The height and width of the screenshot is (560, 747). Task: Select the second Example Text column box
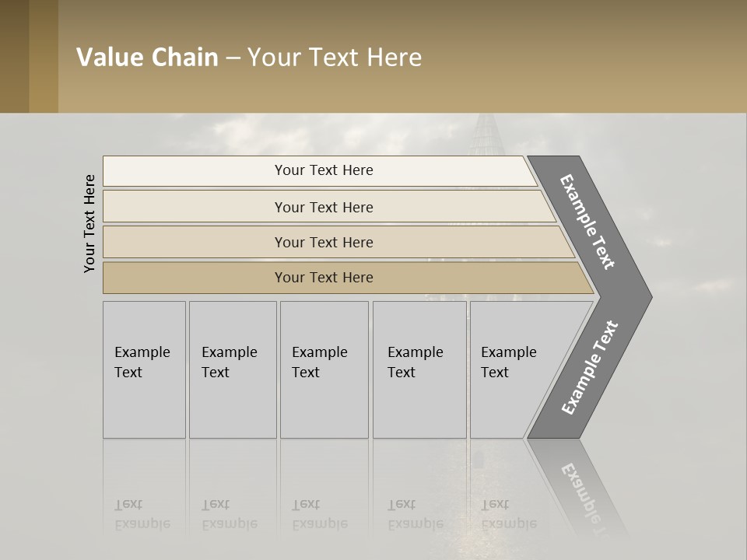(x=233, y=369)
